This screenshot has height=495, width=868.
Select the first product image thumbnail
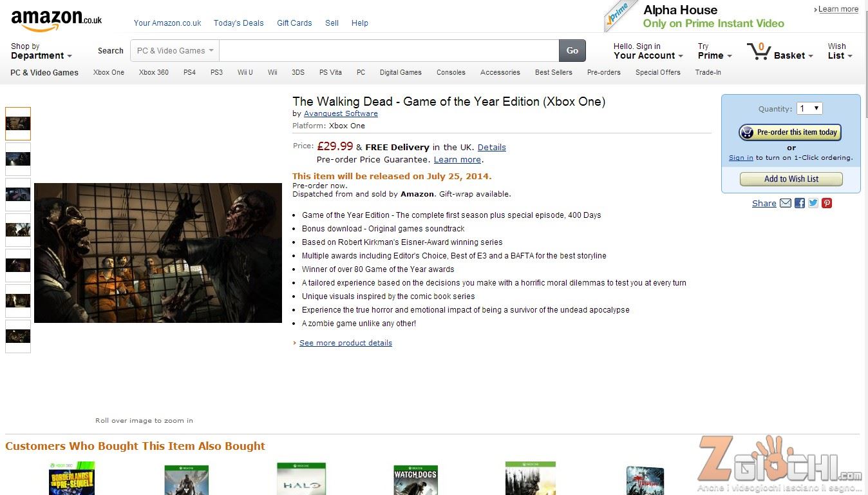18,124
